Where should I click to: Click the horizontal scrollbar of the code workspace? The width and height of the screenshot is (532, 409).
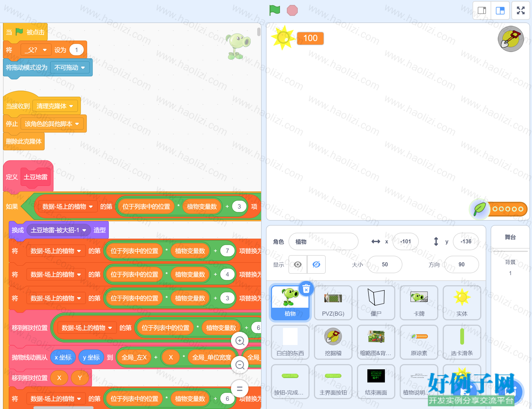[64, 407]
